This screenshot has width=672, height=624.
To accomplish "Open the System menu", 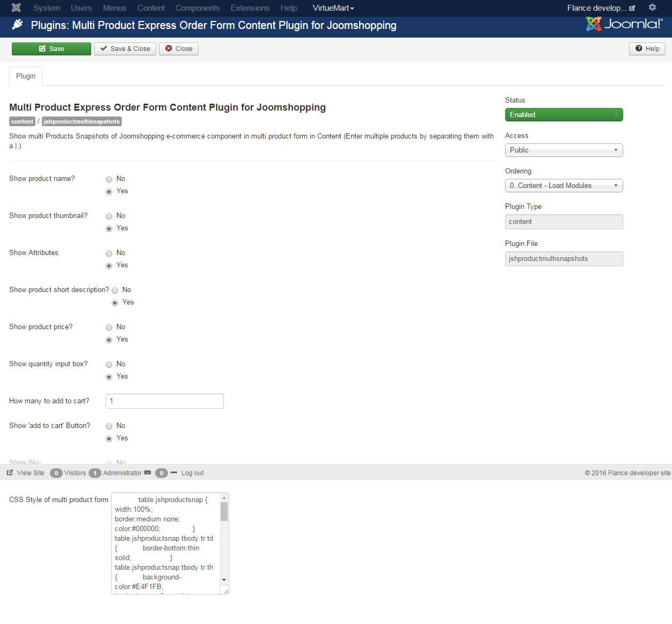I will coord(47,8).
